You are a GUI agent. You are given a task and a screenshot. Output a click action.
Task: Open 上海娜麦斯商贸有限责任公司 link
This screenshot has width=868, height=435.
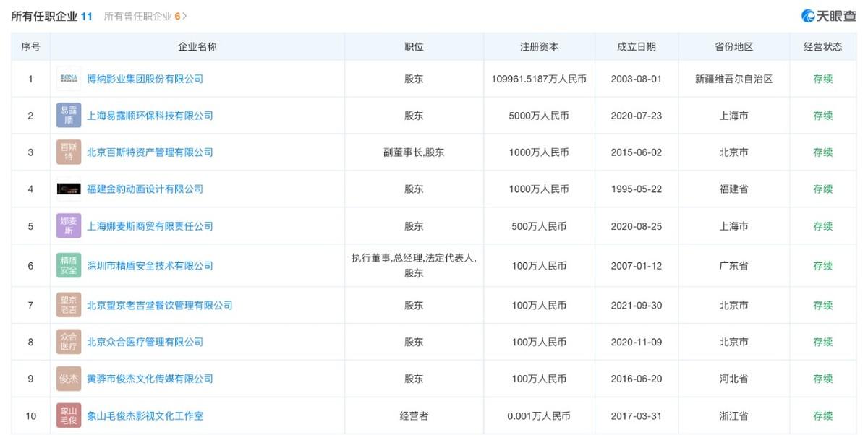pyautogui.click(x=150, y=226)
